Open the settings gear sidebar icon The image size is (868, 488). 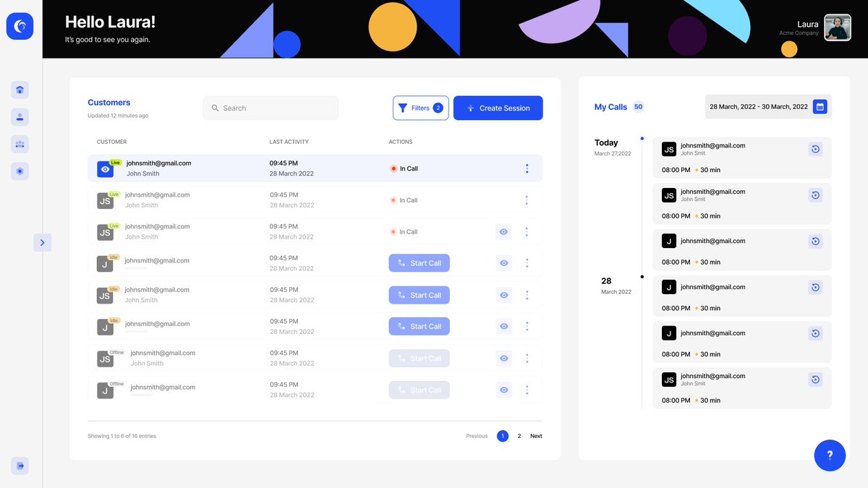tap(20, 171)
